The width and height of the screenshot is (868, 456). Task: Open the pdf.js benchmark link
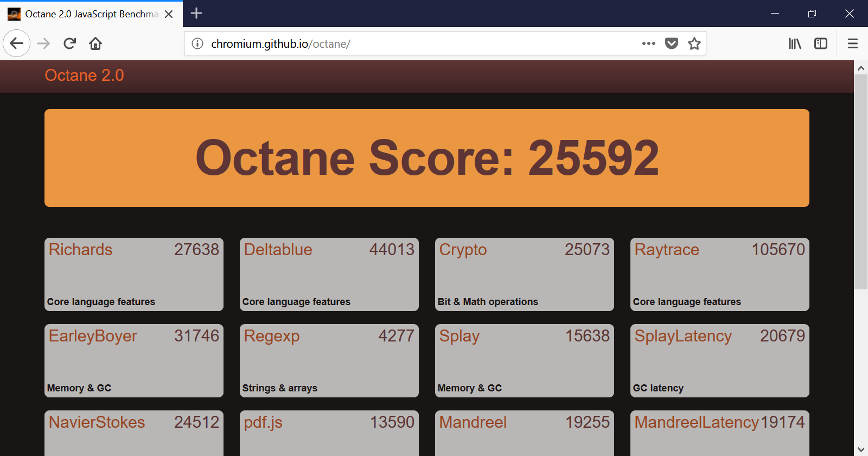[x=263, y=422]
